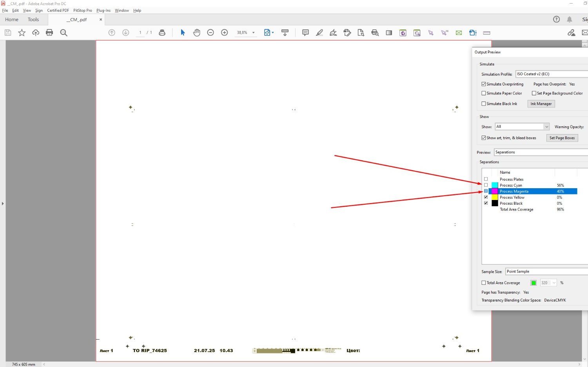
Task: Click the Set Page Boxes button
Action: pyautogui.click(x=562, y=138)
